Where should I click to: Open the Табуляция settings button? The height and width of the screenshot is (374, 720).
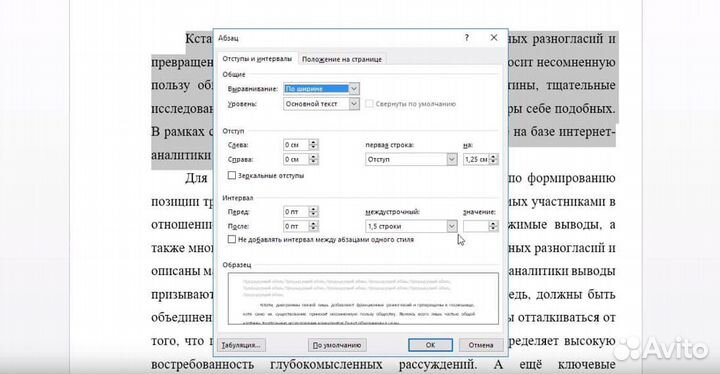click(241, 345)
